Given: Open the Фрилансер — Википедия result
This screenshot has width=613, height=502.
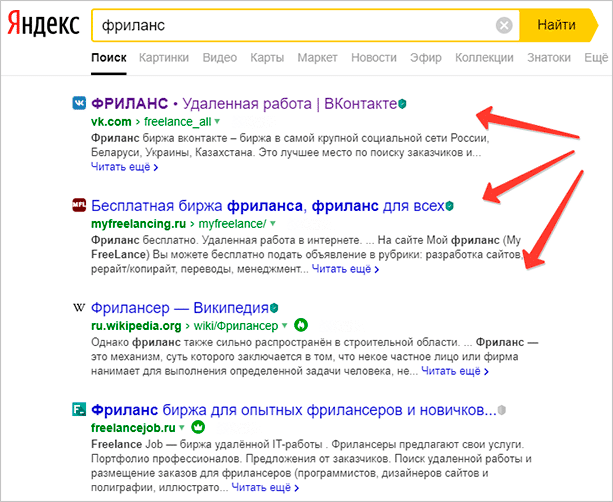Looking at the screenshot, I should pyautogui.click(x=180, y=308).
